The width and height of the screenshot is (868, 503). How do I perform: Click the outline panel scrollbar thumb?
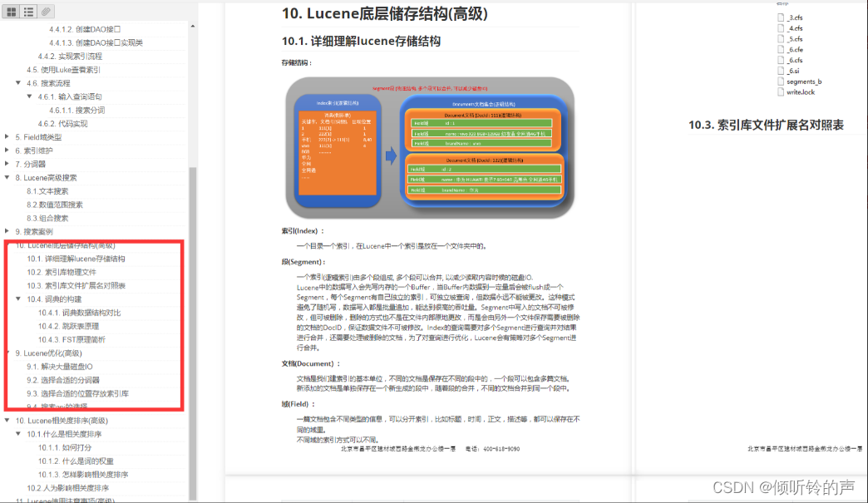point(193,332)
